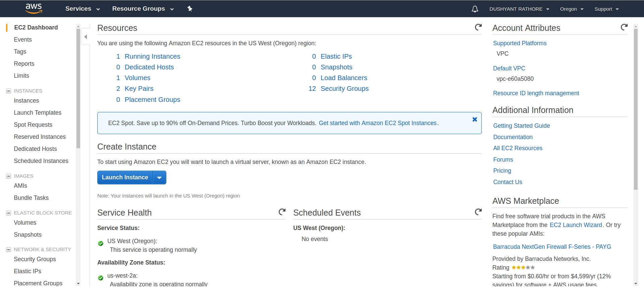
Task: Refresh the Scheduled Events section
Action: [478, 212]
